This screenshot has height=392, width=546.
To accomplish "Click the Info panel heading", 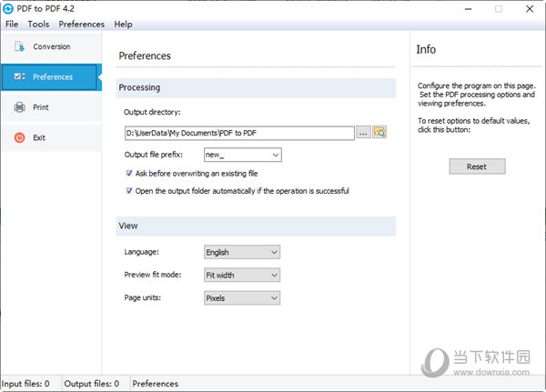I will click(x=426, y=49).
